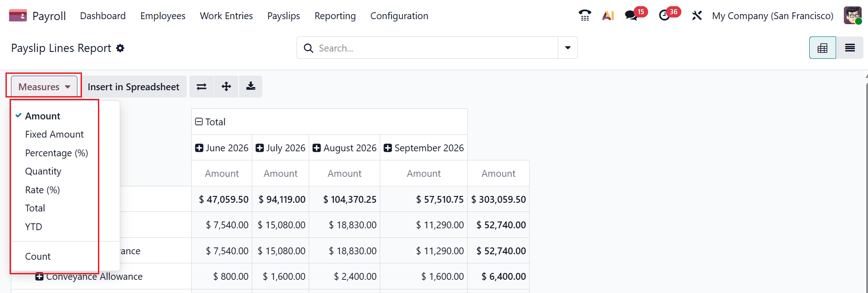The height and width of the screenshot is (293, 868).
Task: Click the $ 104,370.25 August cell
Action: point(344,199)
